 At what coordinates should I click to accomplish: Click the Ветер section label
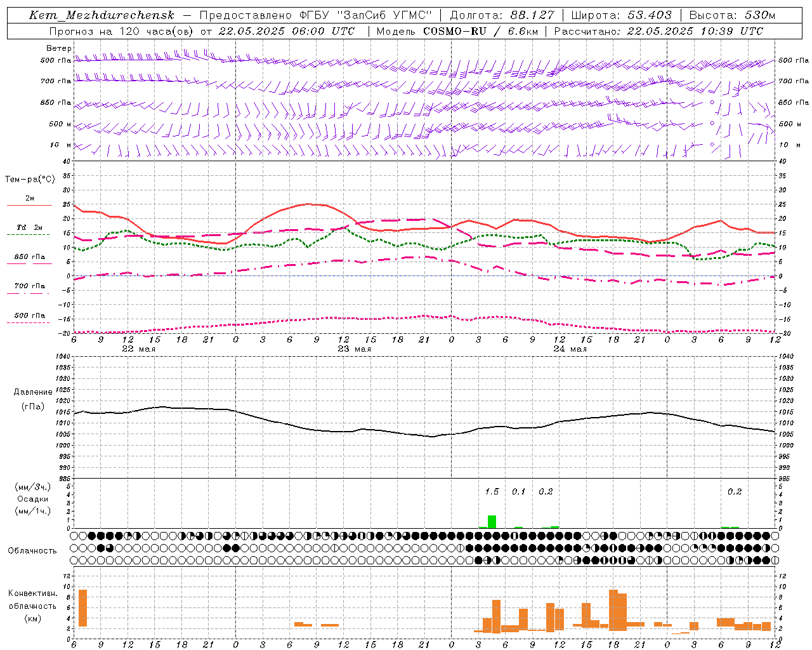point(59,48)
